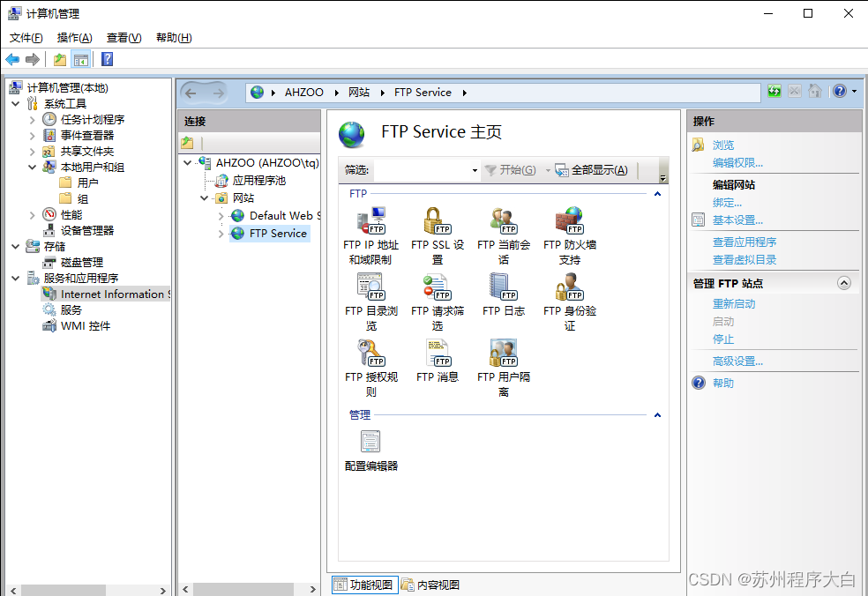The height and width of the screenshot is (596, 868).
Task: Click the up-one-level folder toolbar icon
Action: click(60, 59)
